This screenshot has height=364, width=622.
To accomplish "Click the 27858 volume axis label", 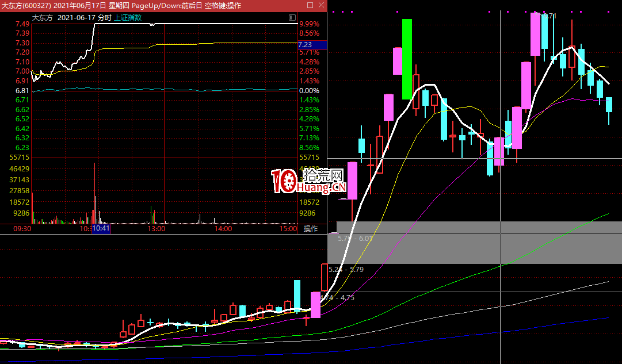I will (20, 191).
